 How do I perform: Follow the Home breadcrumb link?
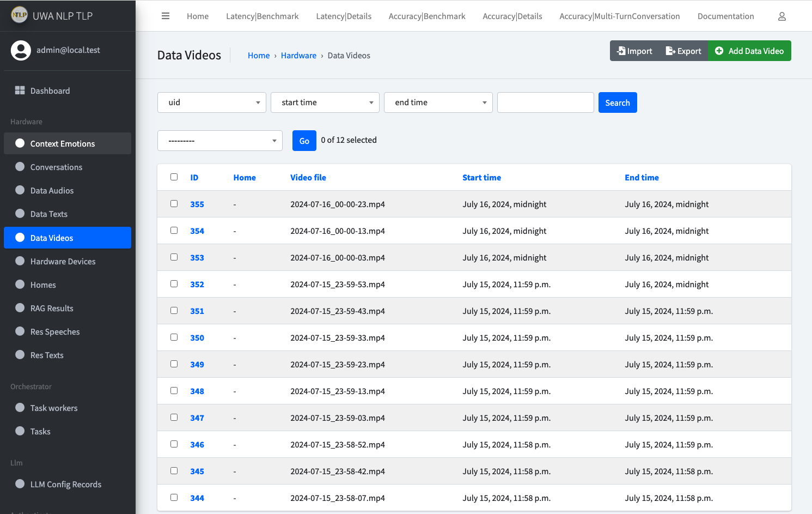(x=259, y=56)
